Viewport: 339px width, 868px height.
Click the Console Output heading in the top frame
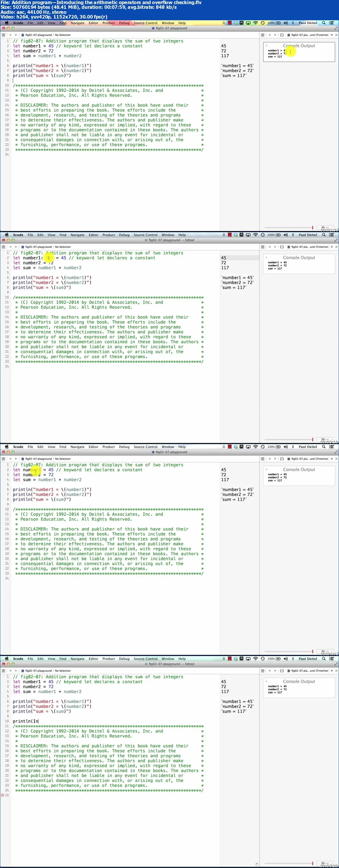299,46
